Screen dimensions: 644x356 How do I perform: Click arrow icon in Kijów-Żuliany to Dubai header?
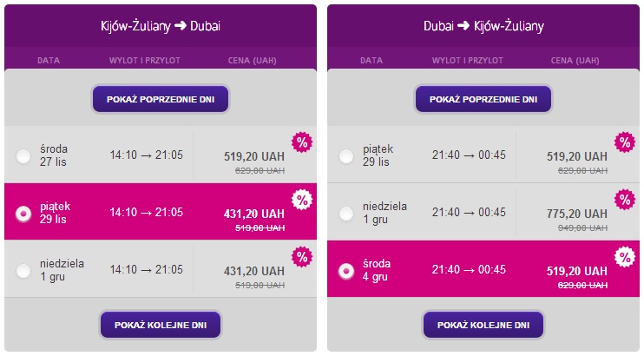tap(181, 26)
